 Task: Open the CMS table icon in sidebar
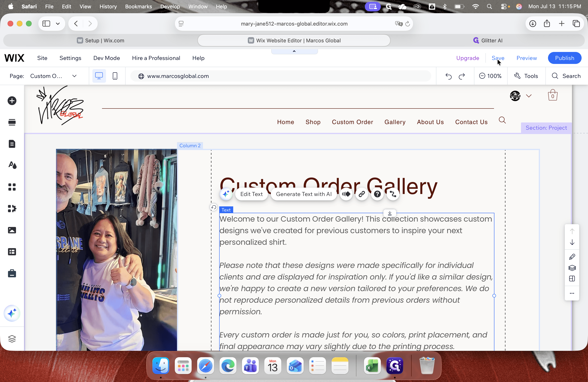point(12,252)
